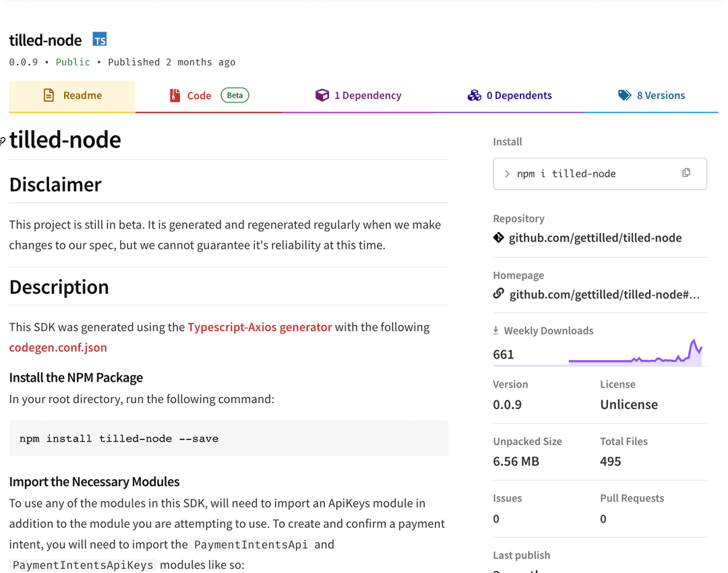Viewport: 728px width, 573px height.
Task: Click the weekly downloads sparkline chart
Action: pyautogui.click(x=635, y=353)
